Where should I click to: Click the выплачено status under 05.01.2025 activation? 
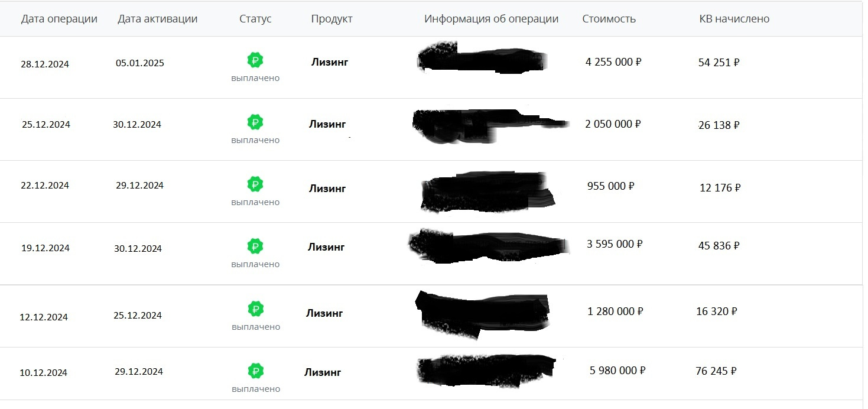tap(255, 78)
